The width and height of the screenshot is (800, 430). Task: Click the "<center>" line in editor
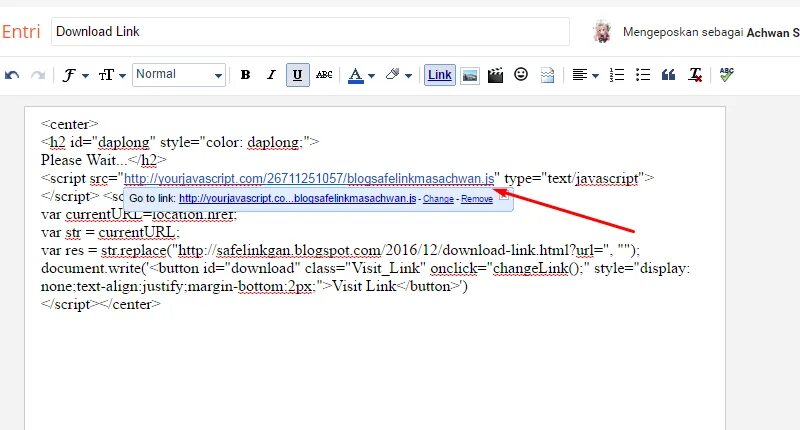click(x=69, y=124)
